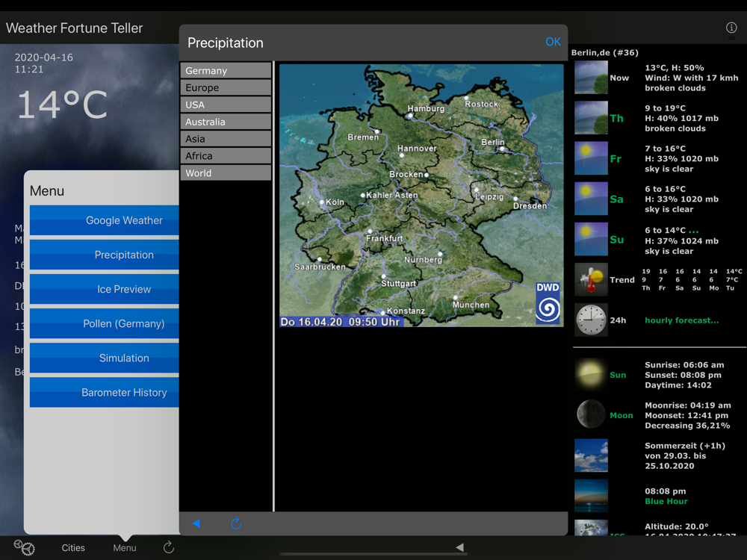Click the 2020-04-16 11:21 date and time

(44, 63)
